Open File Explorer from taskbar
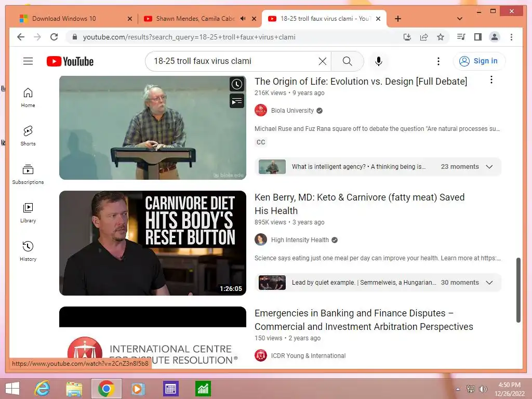 [74, 389]
